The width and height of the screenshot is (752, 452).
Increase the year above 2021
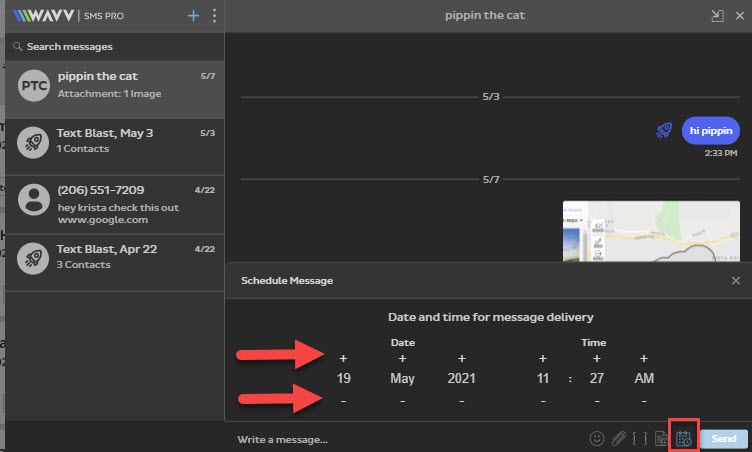[461, 358]
